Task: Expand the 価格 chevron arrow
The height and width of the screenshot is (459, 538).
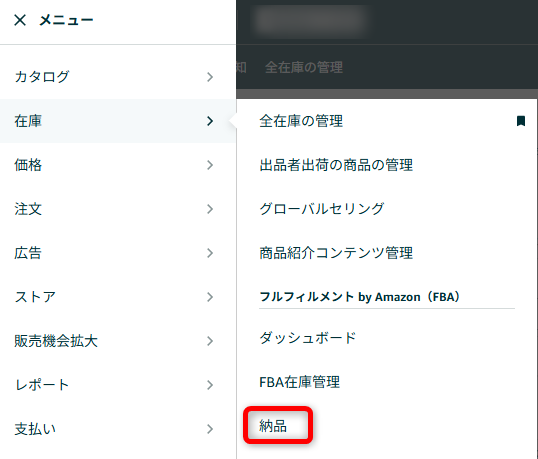Action: [210, 165]
